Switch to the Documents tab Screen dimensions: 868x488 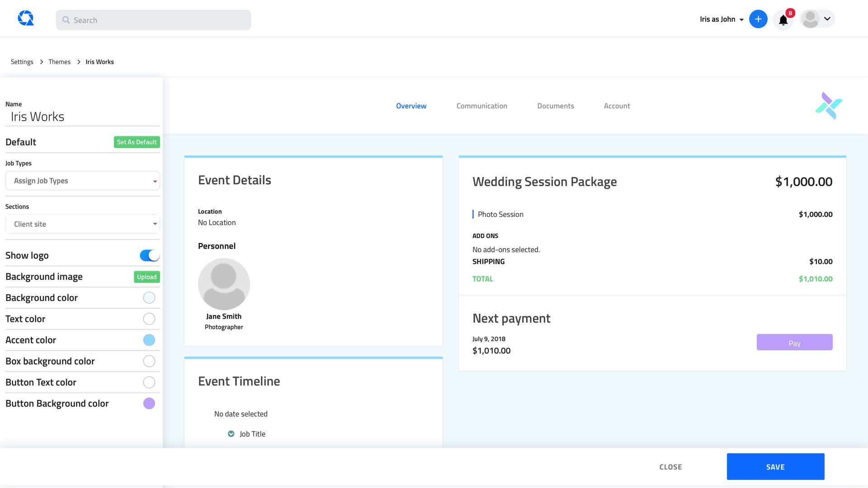(555, 106)
